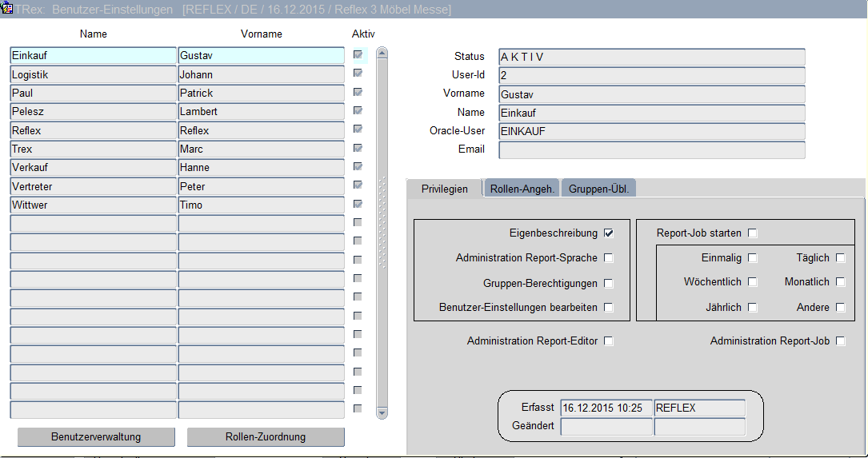Enable the Täglich schedule option
The height and width of the screenshot is (458, 868).
tap(840, 258)
